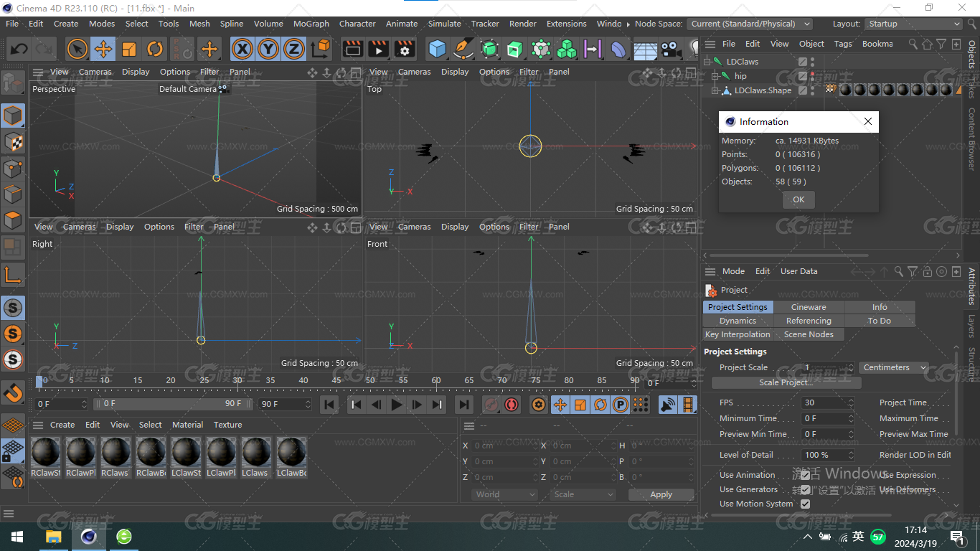The height and width of the screenshot is (551, 980).
Task: Switch to the Cineware tab
Action: point(809,307)
